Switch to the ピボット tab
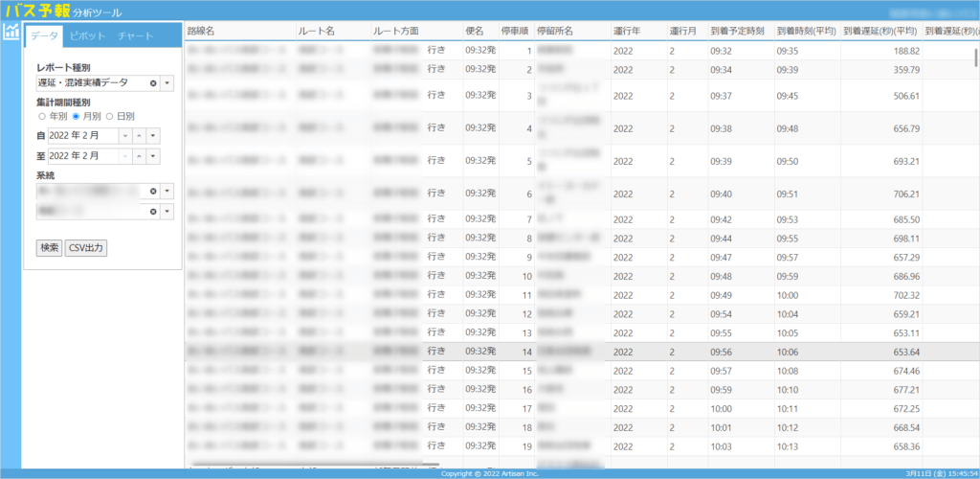Viewport: 980px width, 479px height. tap(87, 35)
